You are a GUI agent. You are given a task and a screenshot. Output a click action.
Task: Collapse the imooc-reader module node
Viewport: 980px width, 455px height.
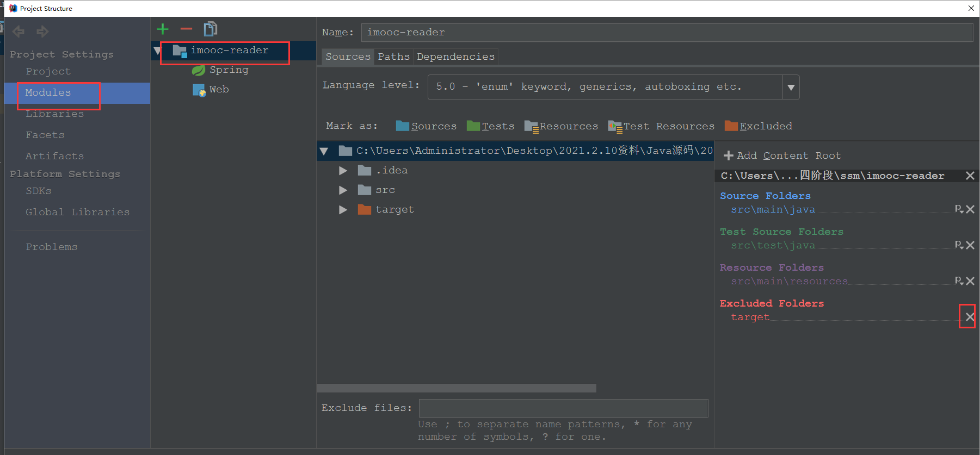[x=158, y=51]
